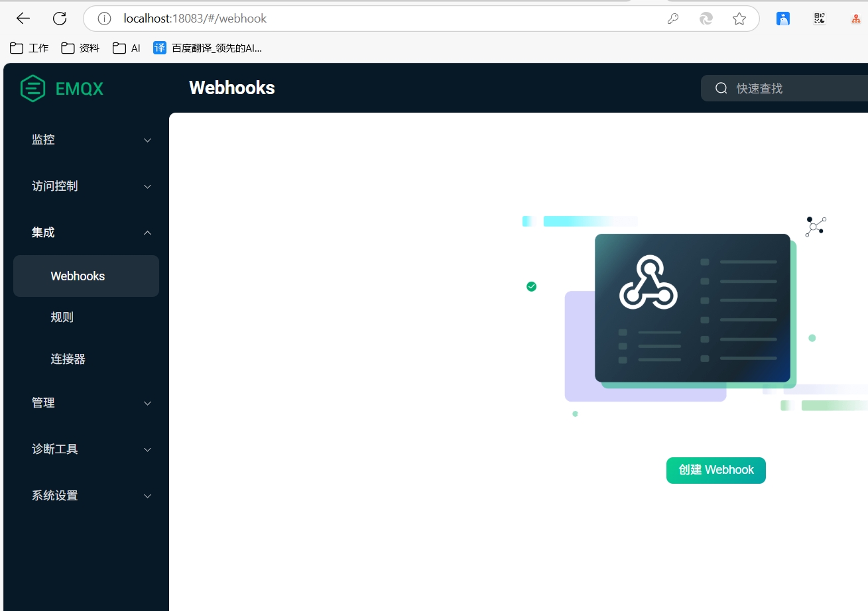Click the EMQX logo icon
This screenshot has height=611, width=868.
32,88
